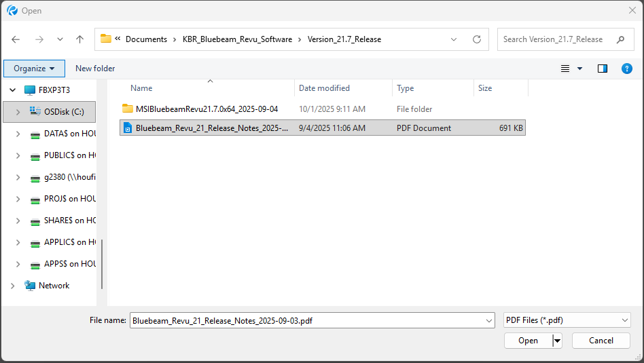Expand the APPS$ network drive
This screenshot has height=363, width=644.
click(18, 264)
